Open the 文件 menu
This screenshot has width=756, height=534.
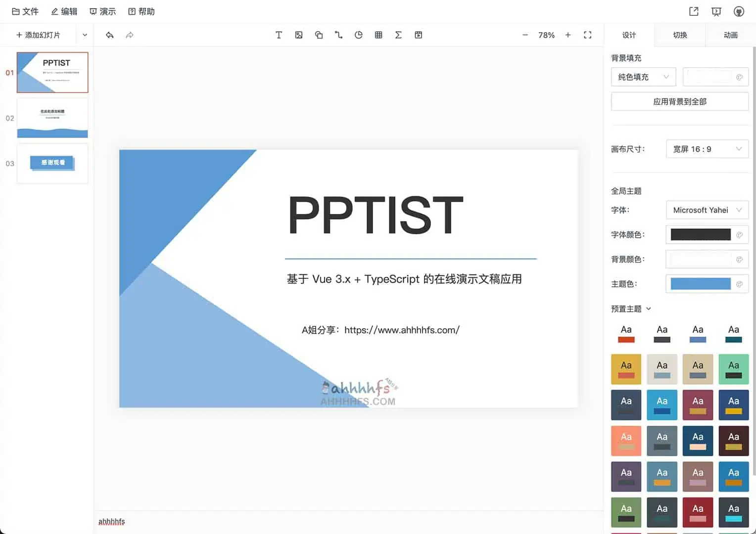point(25,11)
